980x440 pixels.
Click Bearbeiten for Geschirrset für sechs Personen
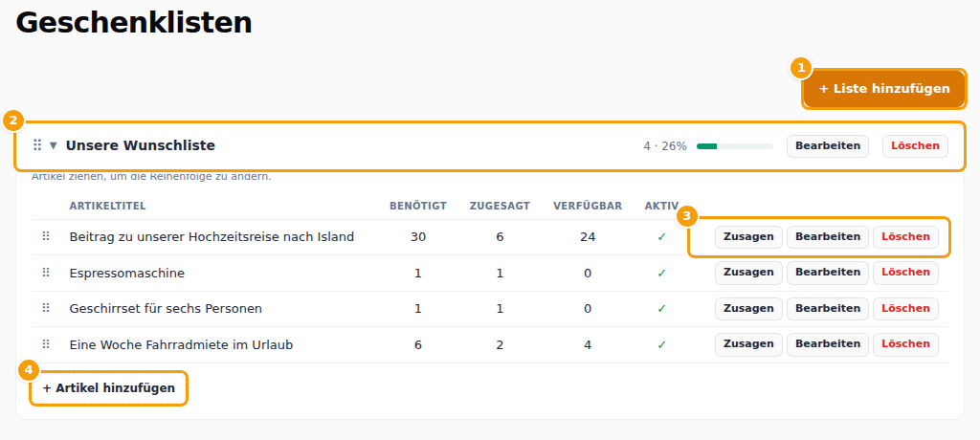tap(828, 309)
